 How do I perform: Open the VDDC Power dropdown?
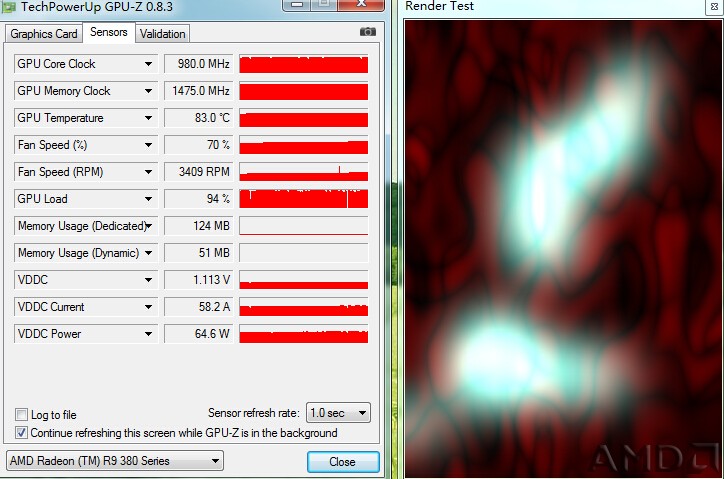(148, 334)
